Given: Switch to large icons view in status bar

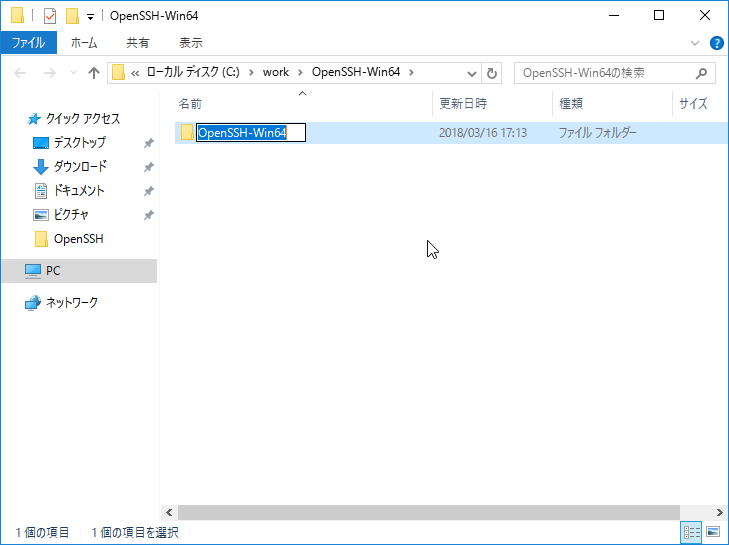Looking at the screenshot, I should [713, 532].
